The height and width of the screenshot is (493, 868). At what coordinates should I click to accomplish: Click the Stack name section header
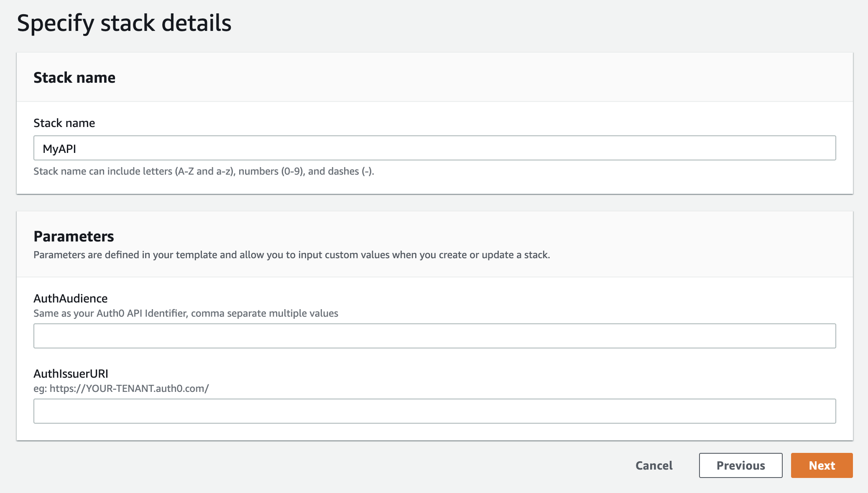(x=74, y=77)
